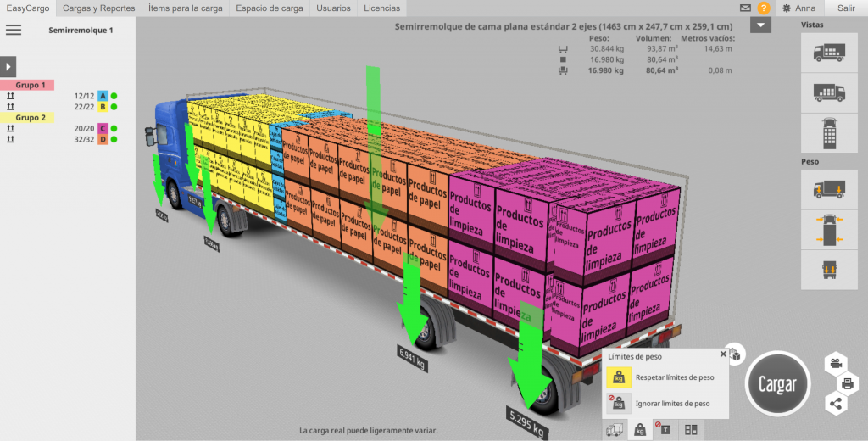Select Respetar límites de peso option

tap(660, 377)
